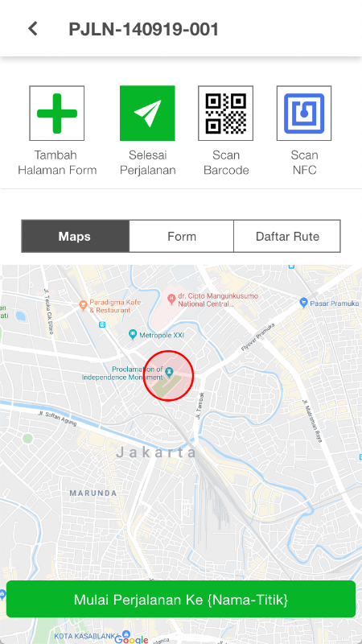Viewport: 362px width, 644px height.
Task: Tap the red circle geofence area
Action: pyautogui.click(x=168, y=375)
